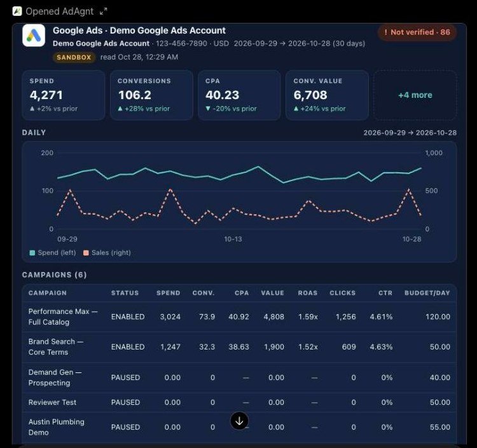Click the 1,256 clicks cell
Viewport: 477px width, 448px height.
[345, 316]
